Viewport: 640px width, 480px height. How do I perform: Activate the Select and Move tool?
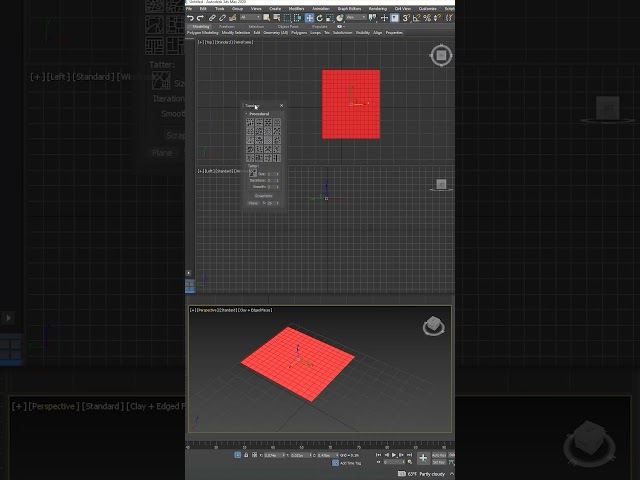pyautogui.click(x=309, y=18)
